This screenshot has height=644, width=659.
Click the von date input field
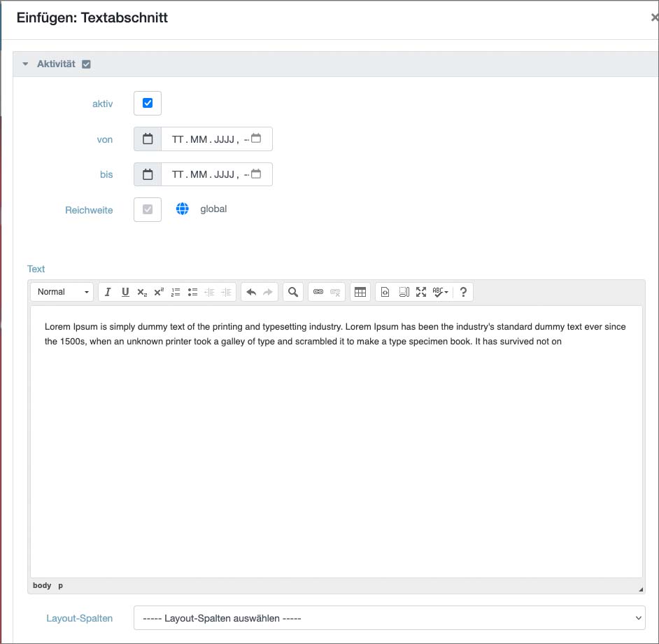(216, 139)
